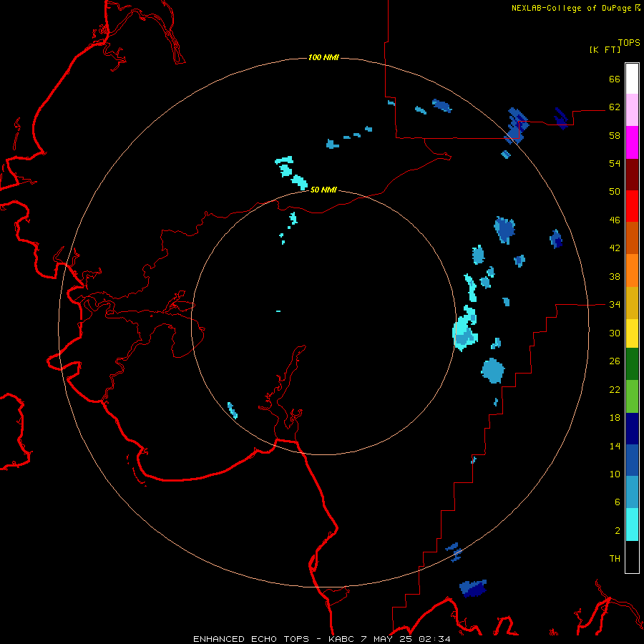Click the 46 legend value
644x644 pixels.
click(615, 220)
